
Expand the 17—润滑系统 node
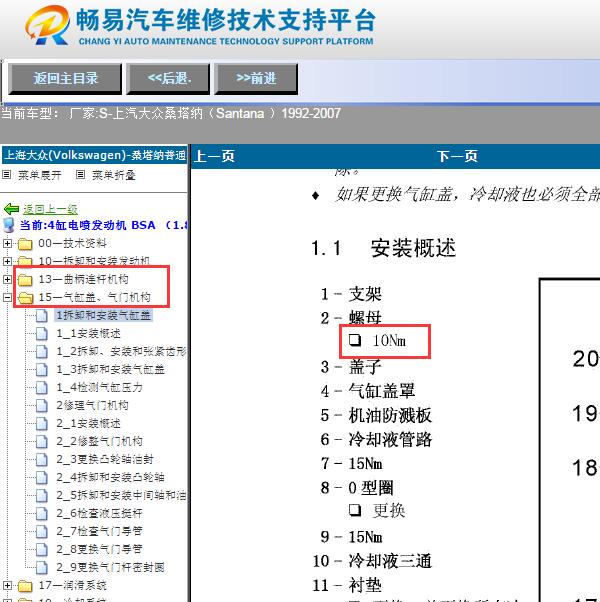coord(7,585)
